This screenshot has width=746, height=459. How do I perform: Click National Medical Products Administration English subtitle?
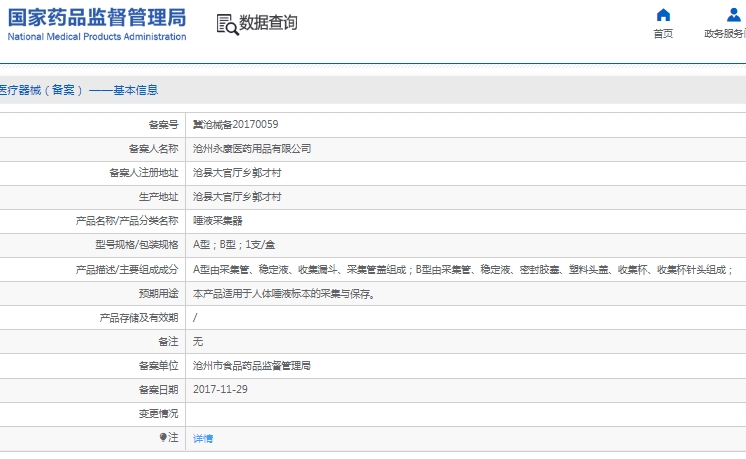97,37
